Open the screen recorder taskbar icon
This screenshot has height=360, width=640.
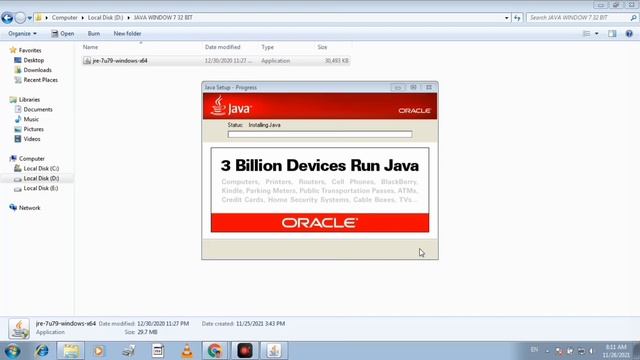pyautogui.click(x=244, y=351)
